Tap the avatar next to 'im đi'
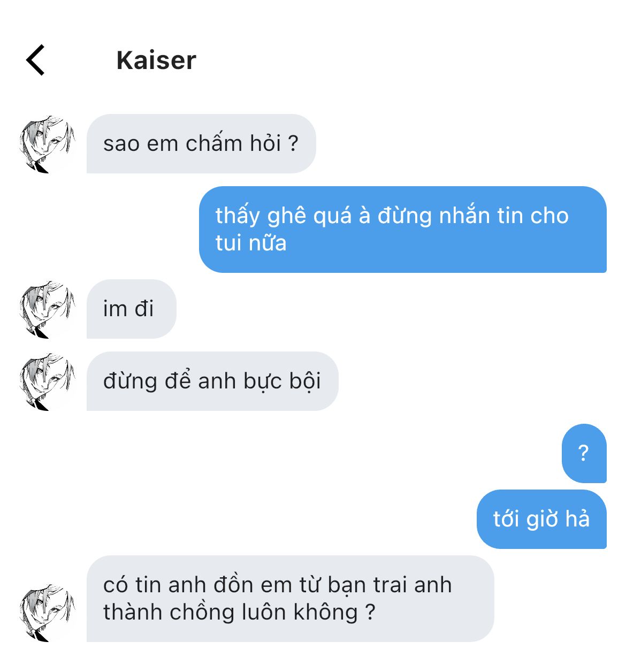626x672 pixels. click(47, 309)
